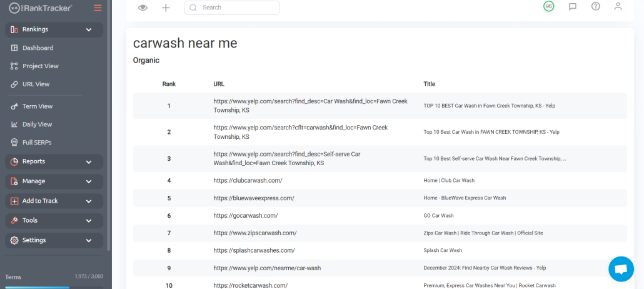Open rank 1 Yelp find_desc=Car Wash URL
644x289 pixels.
[x=311, y=106]
